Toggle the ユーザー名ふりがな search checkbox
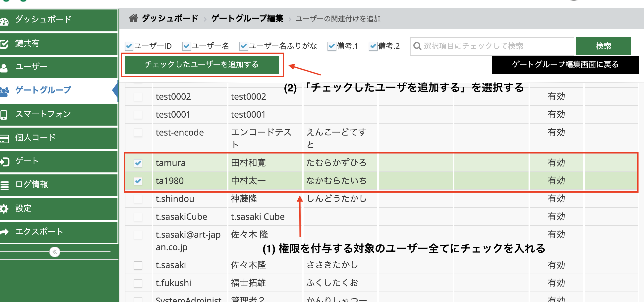The image size is (644, 302). 244,46
